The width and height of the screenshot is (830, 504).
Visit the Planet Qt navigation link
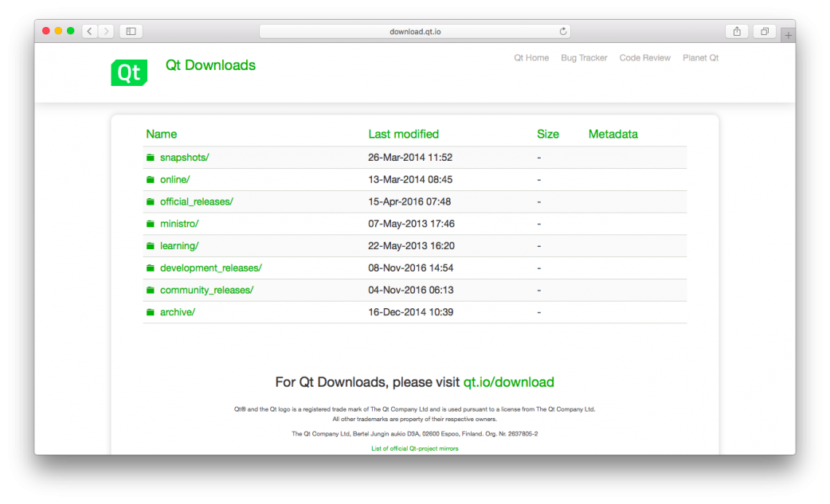[x=700, y=58]
